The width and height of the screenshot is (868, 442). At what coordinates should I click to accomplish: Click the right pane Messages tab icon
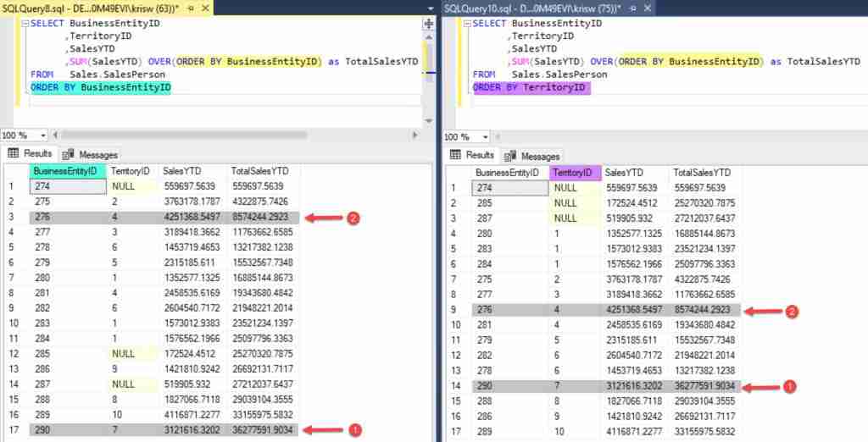tap(510, 156)
